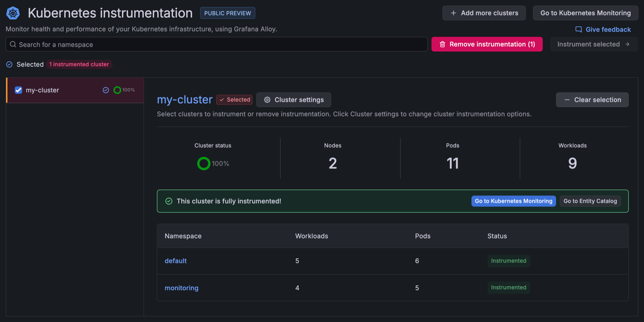644x322 pixels.
Task: Open Cluster settings
Action: (x=294, y=100)
